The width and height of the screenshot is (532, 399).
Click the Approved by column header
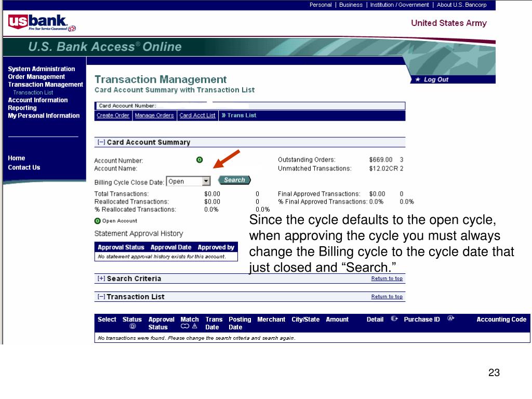(216, 247)
